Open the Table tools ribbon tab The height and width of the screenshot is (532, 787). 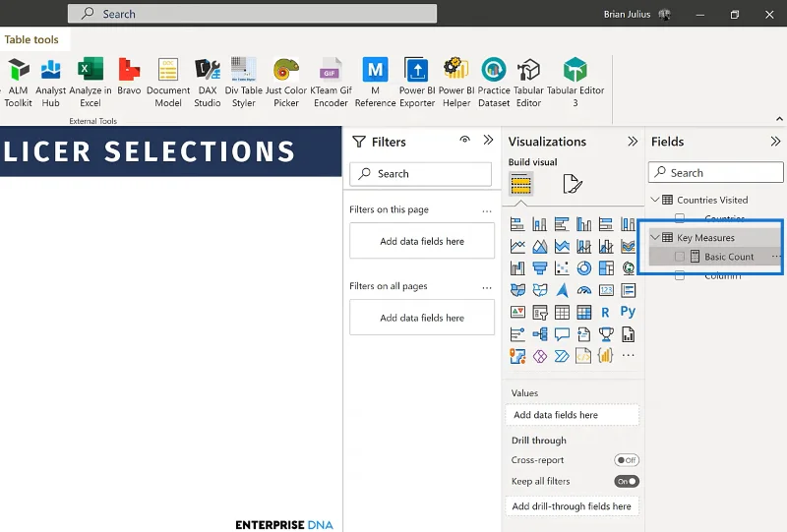tap(31, 39)
